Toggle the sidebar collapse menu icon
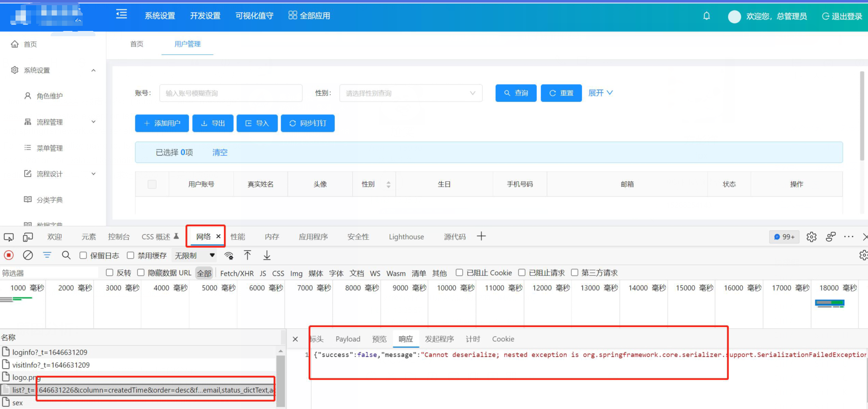Viewport: 868px width, 409px height. click(x=121, y=14)
